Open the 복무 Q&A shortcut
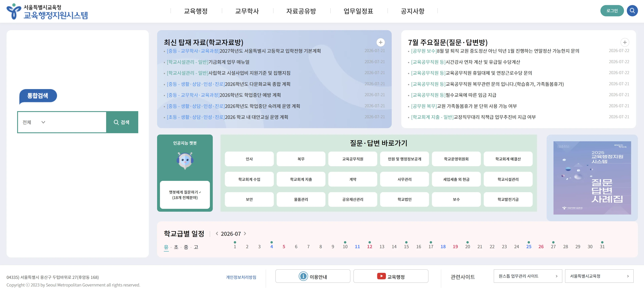 click(x=301, y=159)
